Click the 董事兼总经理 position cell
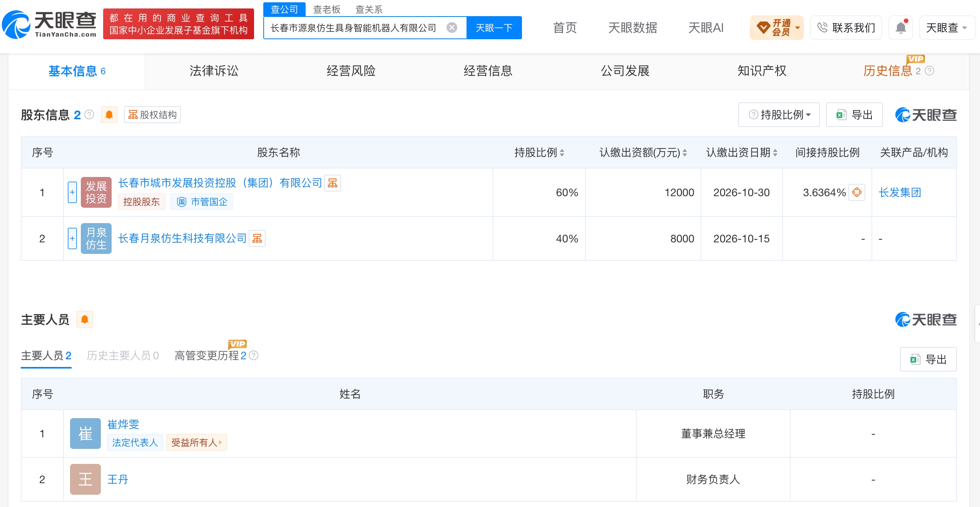The width and height of the screenshot is (980, 507). click(713, 434)
